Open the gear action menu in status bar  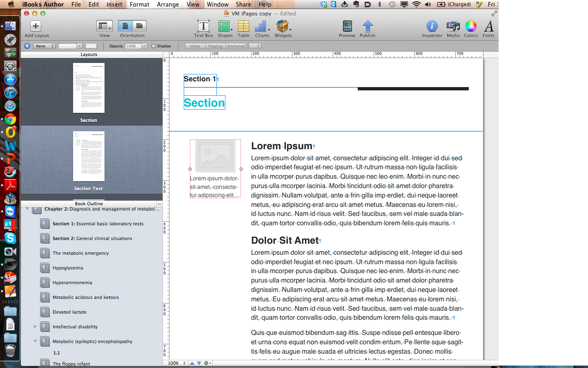[207, 363]
